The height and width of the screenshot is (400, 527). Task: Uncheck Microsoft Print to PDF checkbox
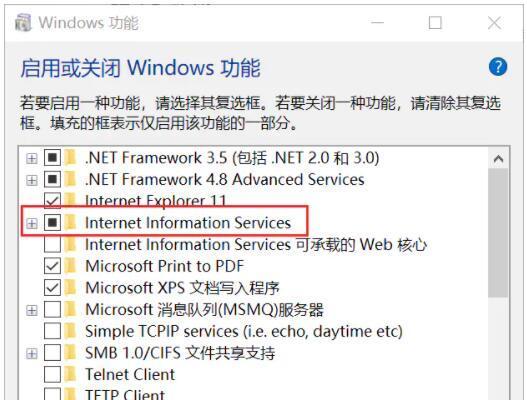[52, 266]
